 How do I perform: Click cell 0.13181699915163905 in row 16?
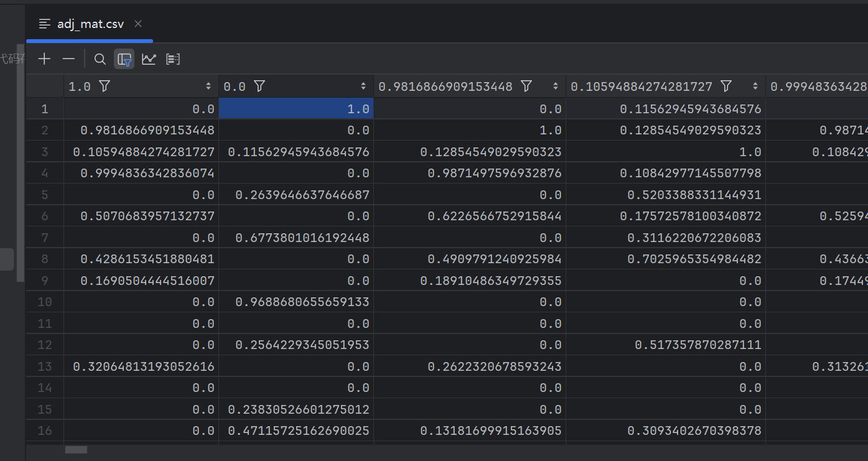pyautogui.click(x=470, y=431)
